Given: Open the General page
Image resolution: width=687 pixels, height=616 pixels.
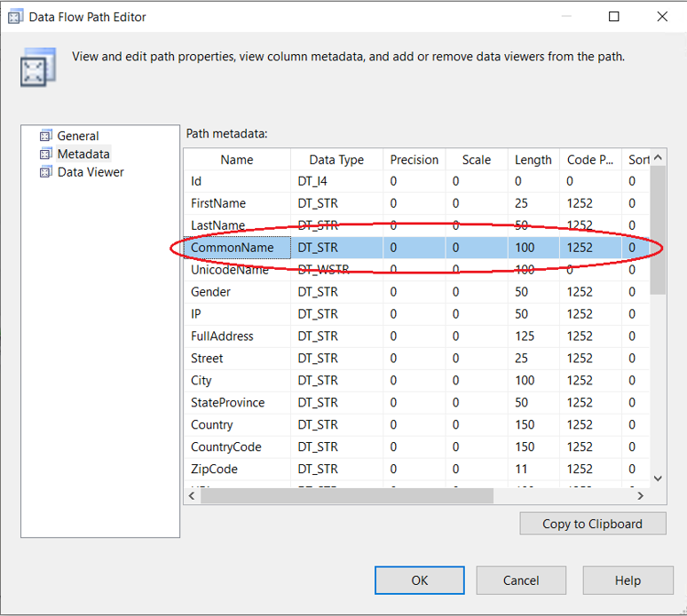Looking at the screenshot, I should [x=78, y=136].
